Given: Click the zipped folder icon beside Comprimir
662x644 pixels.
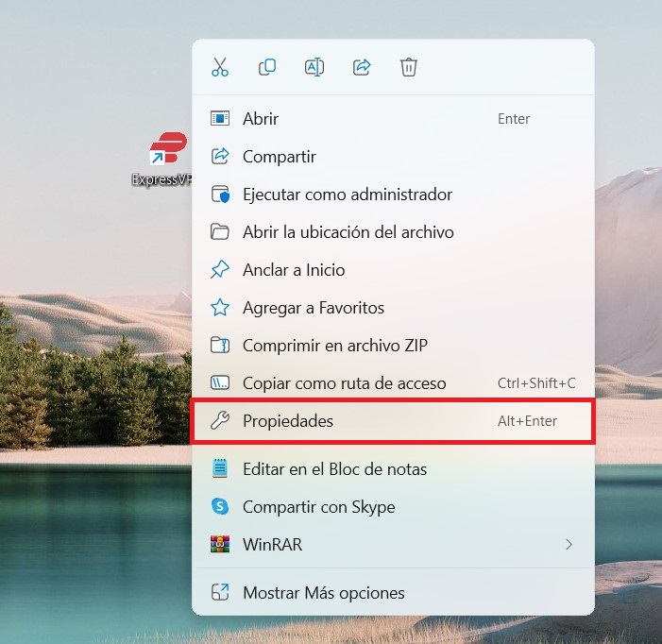Looking at the screenshot, I should point(220,346).
